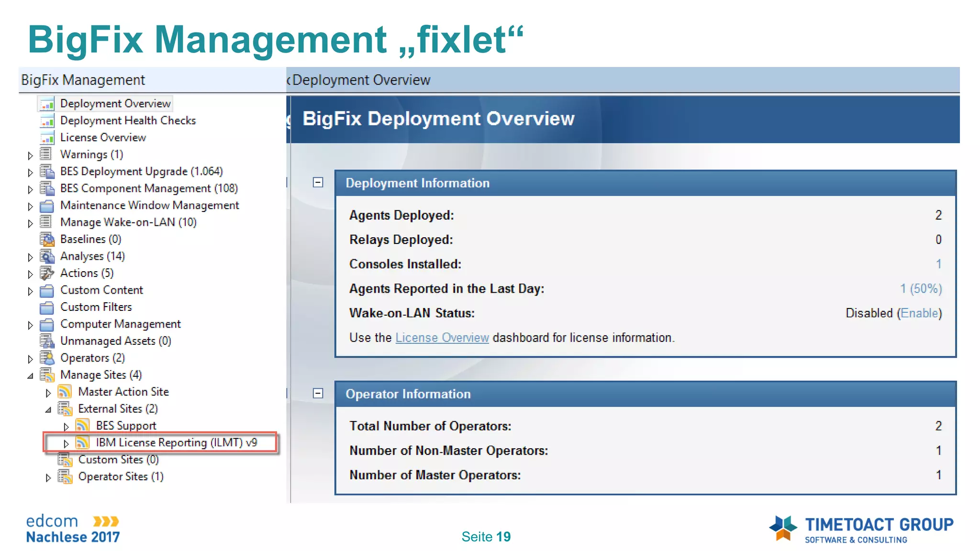Expand the Actions (5) node
This screenshot has width=980, height=551.
click(x=30, y=274)
